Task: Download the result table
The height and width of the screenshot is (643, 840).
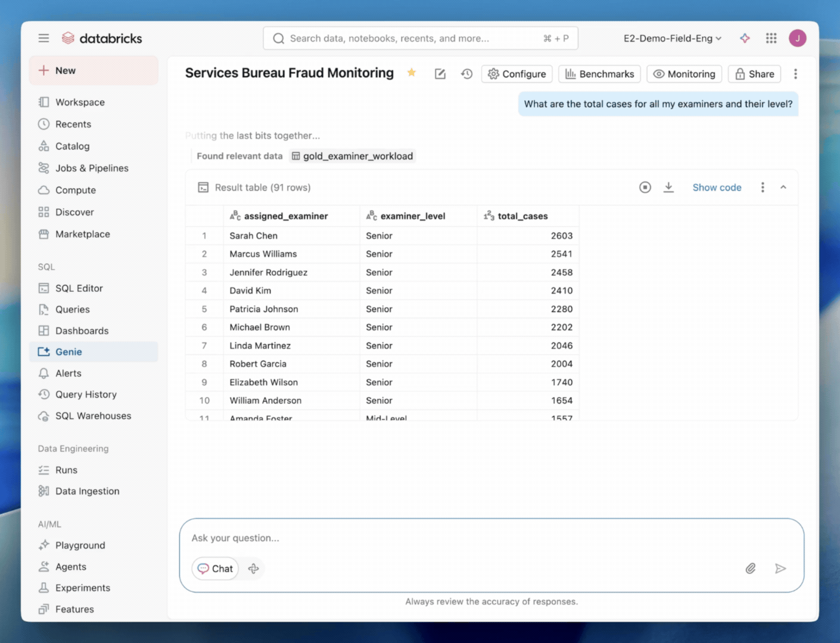Action: 668,187
